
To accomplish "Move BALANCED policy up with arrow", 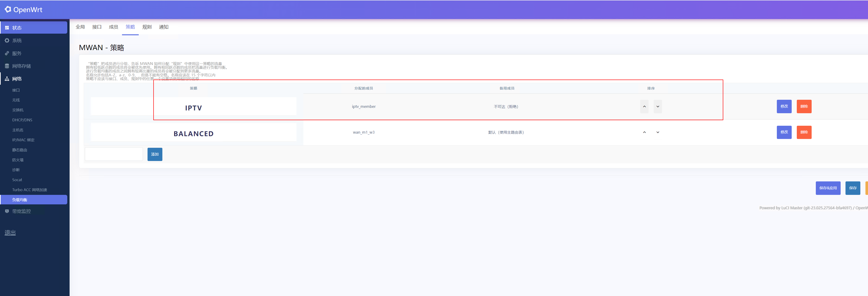I will (x=644, y=132).
